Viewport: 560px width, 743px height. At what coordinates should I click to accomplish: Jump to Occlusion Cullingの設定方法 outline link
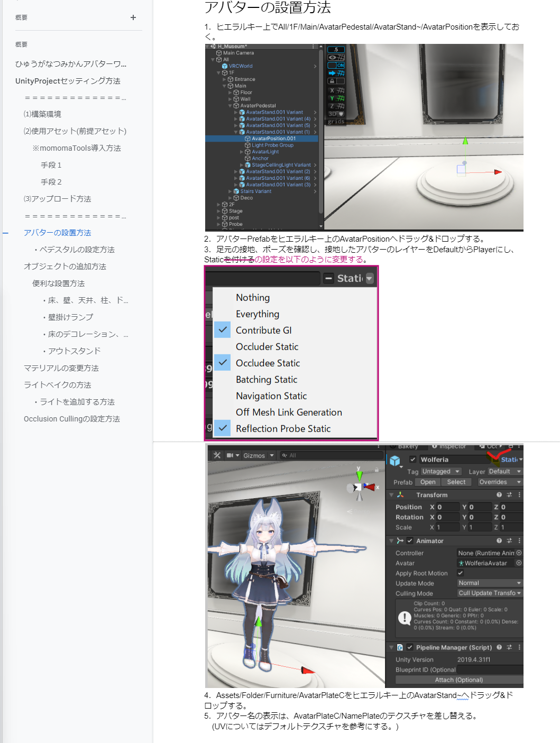coord(71,419)
